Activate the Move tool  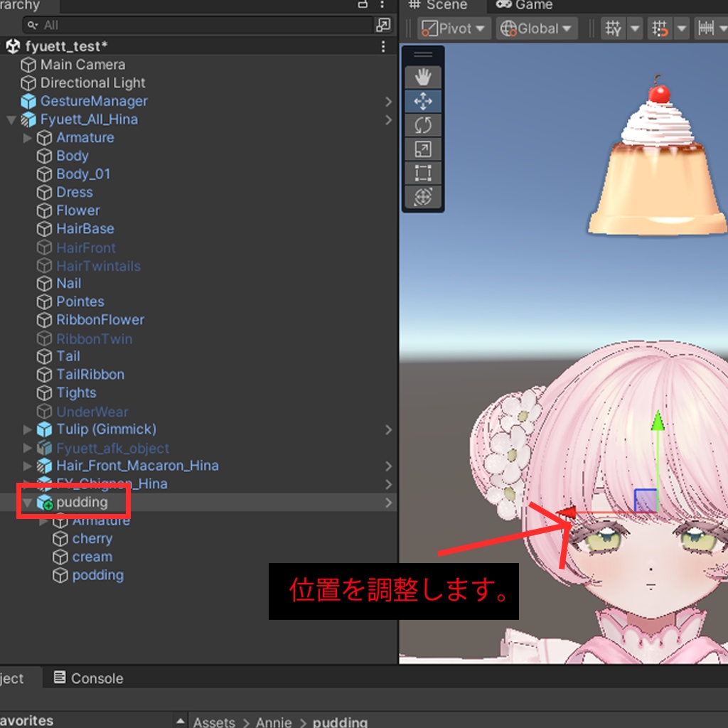(424, 100)
